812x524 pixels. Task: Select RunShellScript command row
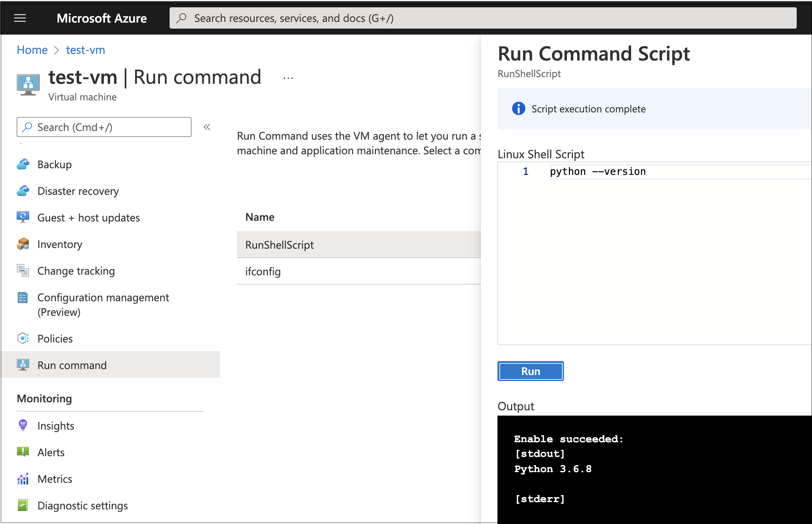coord(359,244)
